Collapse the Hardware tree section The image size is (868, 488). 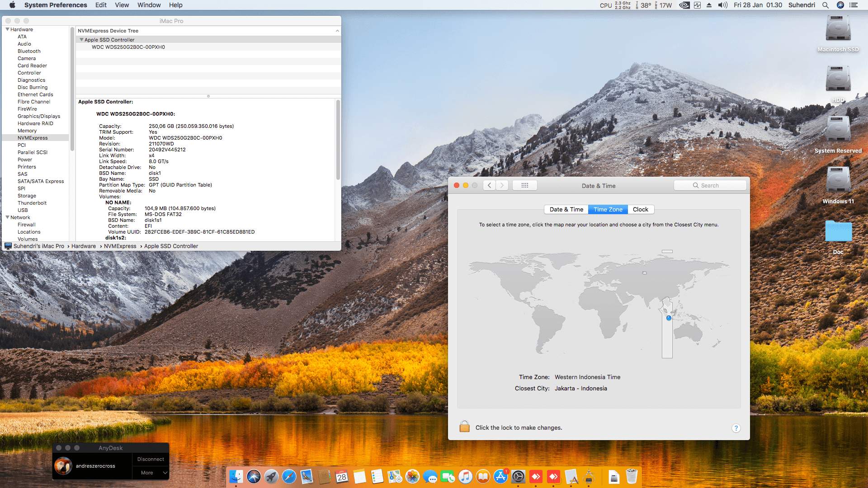pyautogui.click(x=7, y=29)
